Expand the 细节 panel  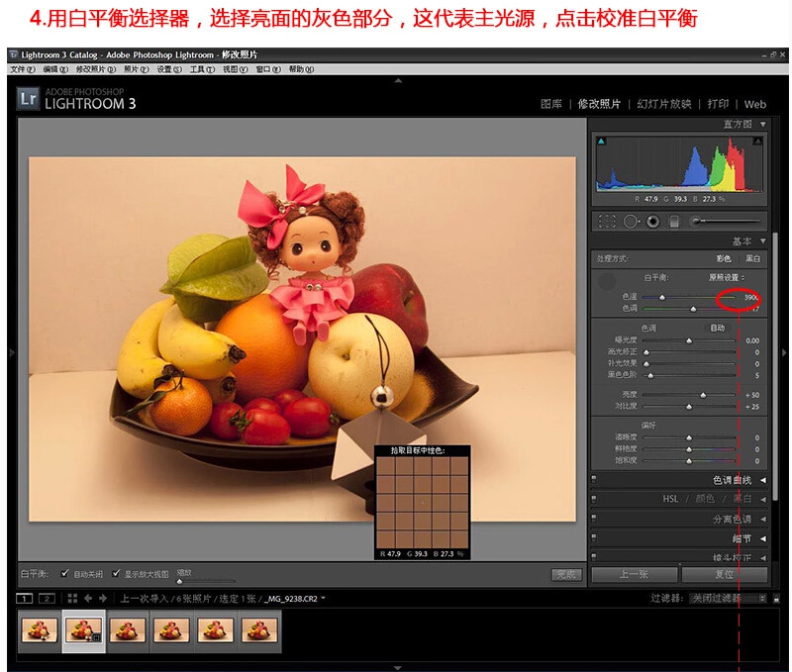(x=763, y=538)
